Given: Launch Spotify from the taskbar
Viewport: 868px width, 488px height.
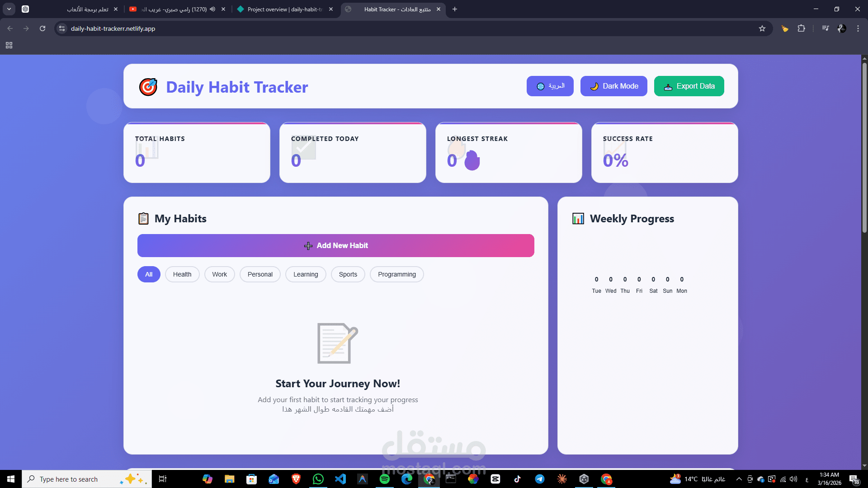Looking at the screenshot, I should coord(385,479).
